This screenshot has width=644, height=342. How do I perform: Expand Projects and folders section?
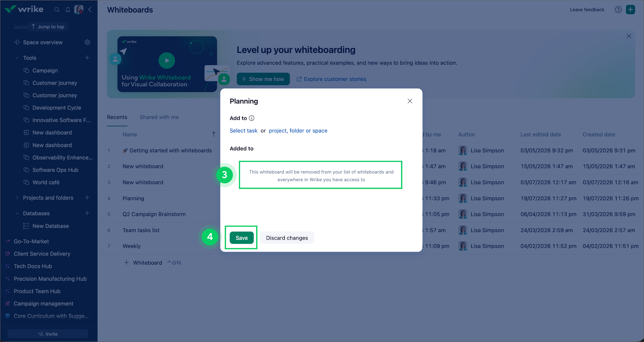17,198
